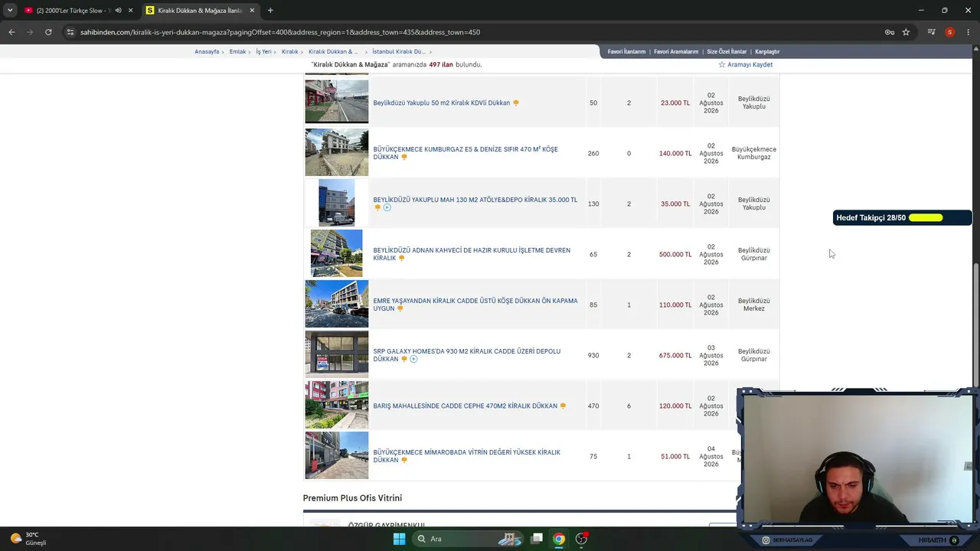Open Kiralık Dükkan & ... breadcrumb
980x551 pixels.
(x=333, y=51)
